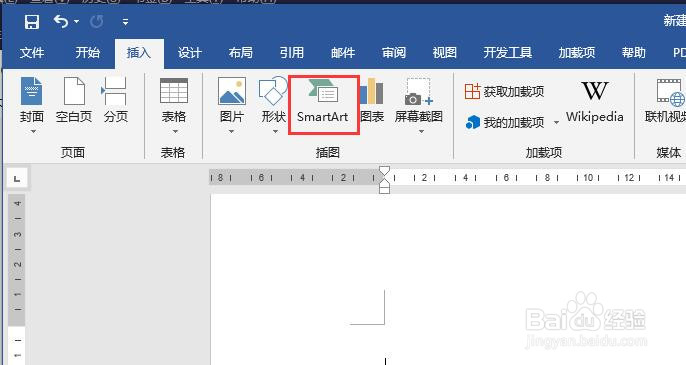The width and height of the screenshot is (686, 365).
Task: Open the 邮件 tab
Action: click(343, 53)
